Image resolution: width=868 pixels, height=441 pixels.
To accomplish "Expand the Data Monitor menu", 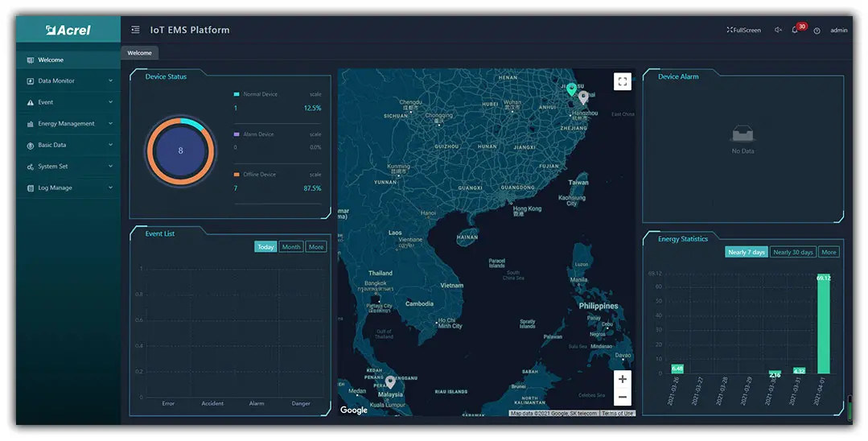I will 110,80.
